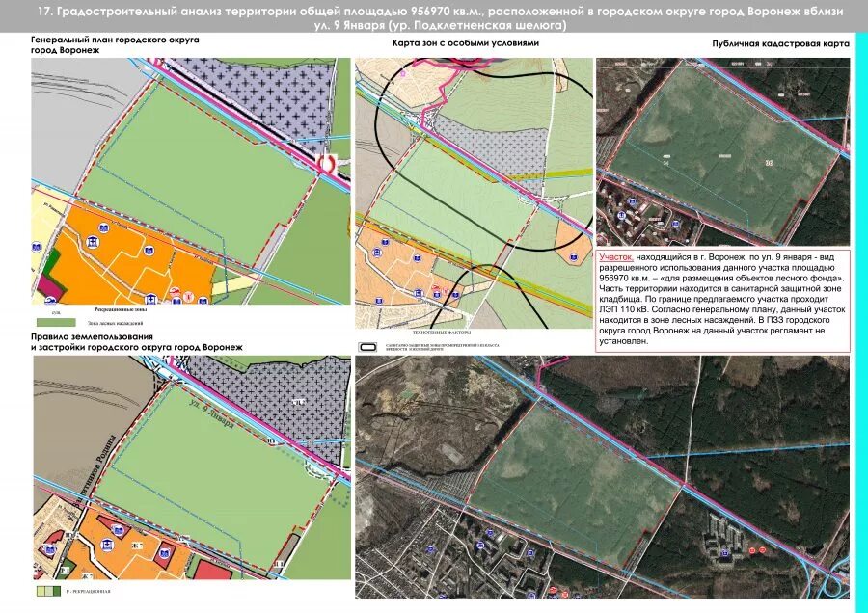Open the 'Правила землепользования и застройки' zoning map
Screen dimensions: 868x613
coord(192,467)
